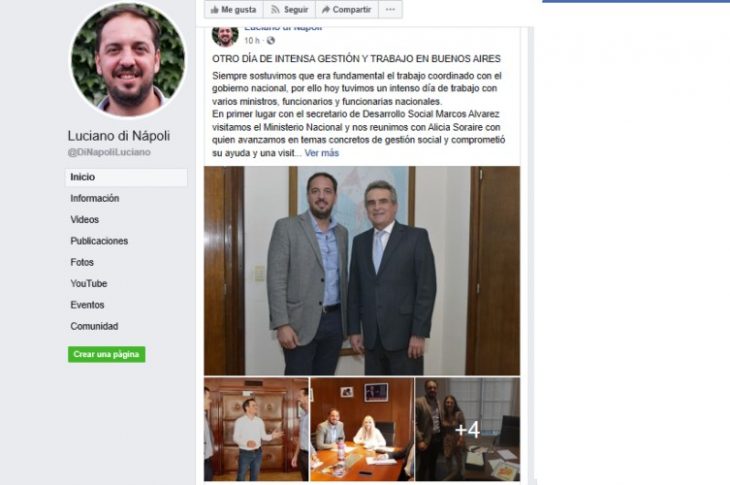730x485 pixels.
Task: Follow the page with Seguir button
Action: (290, 9)
